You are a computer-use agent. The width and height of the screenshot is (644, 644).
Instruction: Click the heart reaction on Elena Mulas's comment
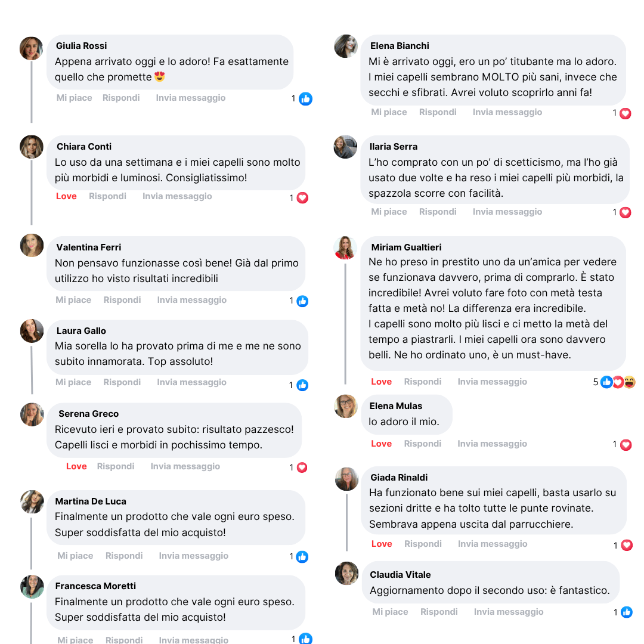pos(626,445)
